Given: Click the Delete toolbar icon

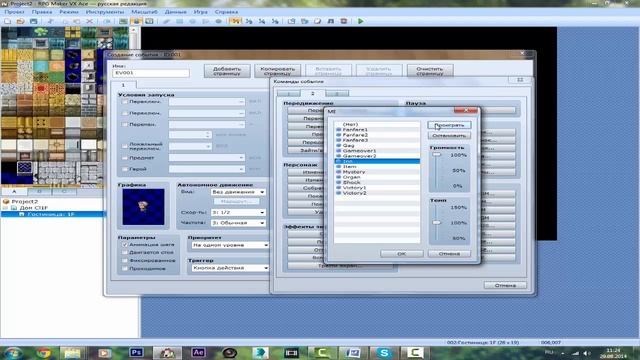Looking at the screenshot, I should click(x=89, y=21).
